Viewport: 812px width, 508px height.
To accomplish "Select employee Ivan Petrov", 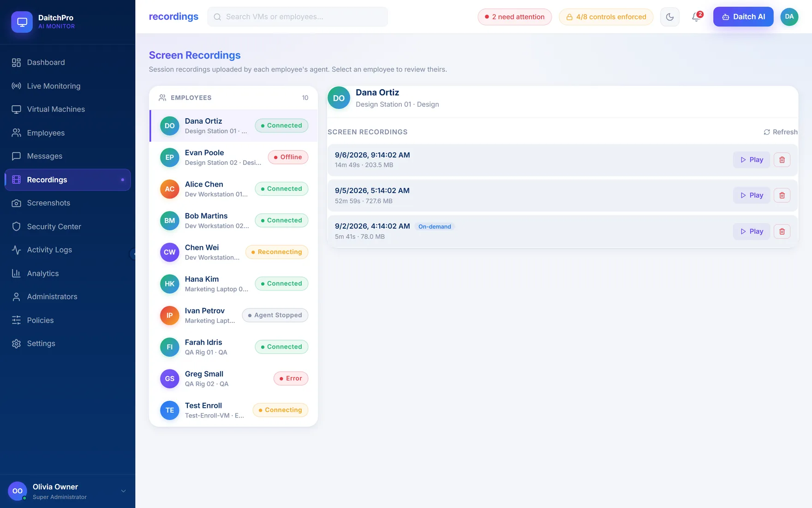I will 233,315.
